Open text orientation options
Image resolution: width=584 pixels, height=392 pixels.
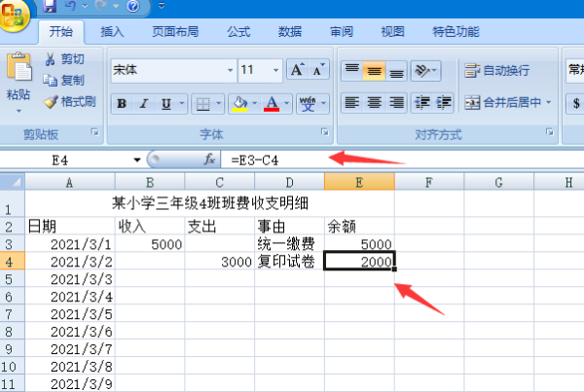[425, 70]
